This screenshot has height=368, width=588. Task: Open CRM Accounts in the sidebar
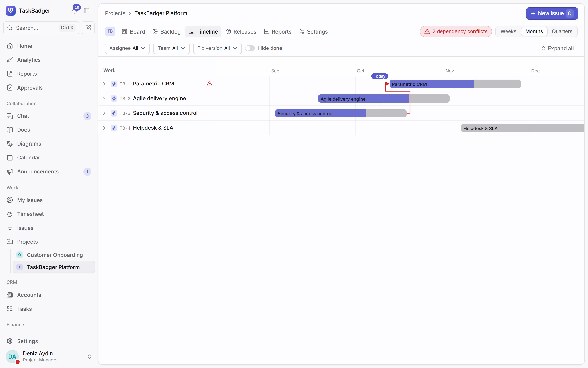pyautogui.click(x=49, y=295)
